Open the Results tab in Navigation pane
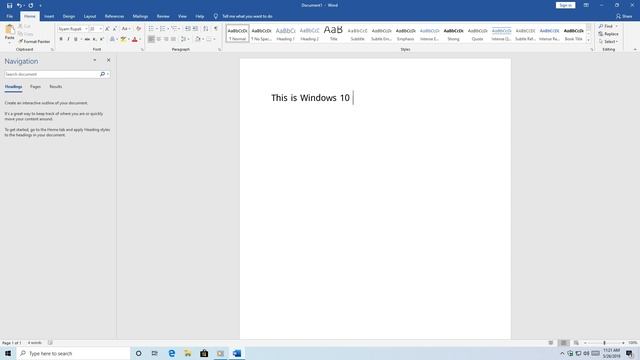Screen dimensions: 640x360 click(56, 87)
